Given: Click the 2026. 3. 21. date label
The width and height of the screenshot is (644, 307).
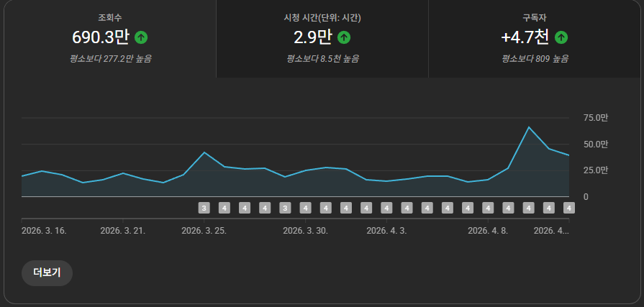Looking at the screenshot, I should point(122,231).
